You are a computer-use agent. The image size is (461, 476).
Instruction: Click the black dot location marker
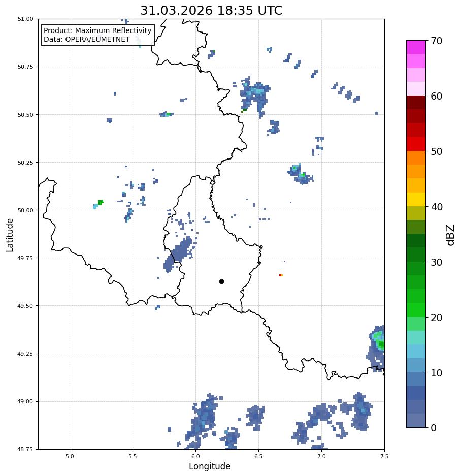221,282
